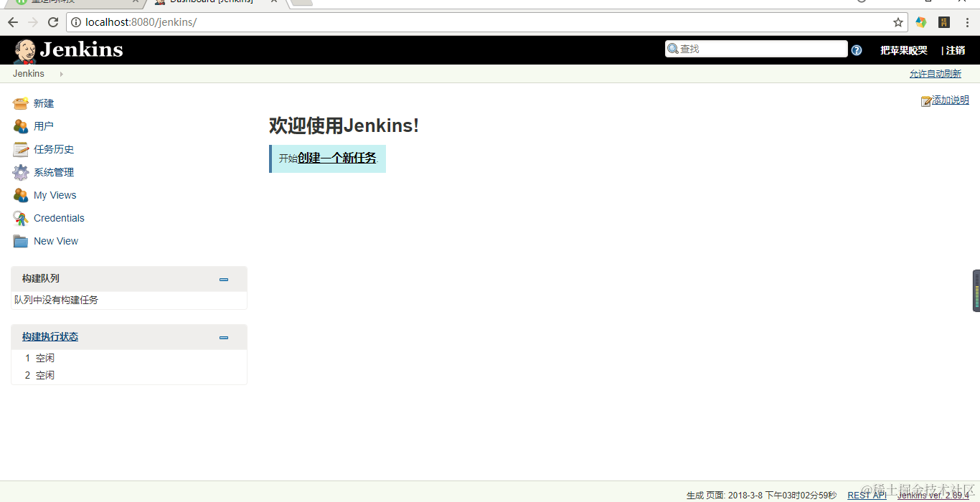Click the 构建队列 panel title
The image size is (980, 502).
click(x=41, y=278)
